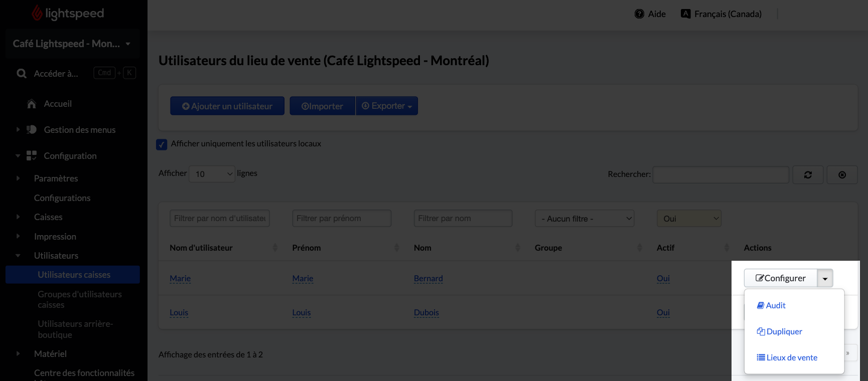Open the search magnifier icon
The height and width of the screenshot is (381, 868).
click(22, 74)
